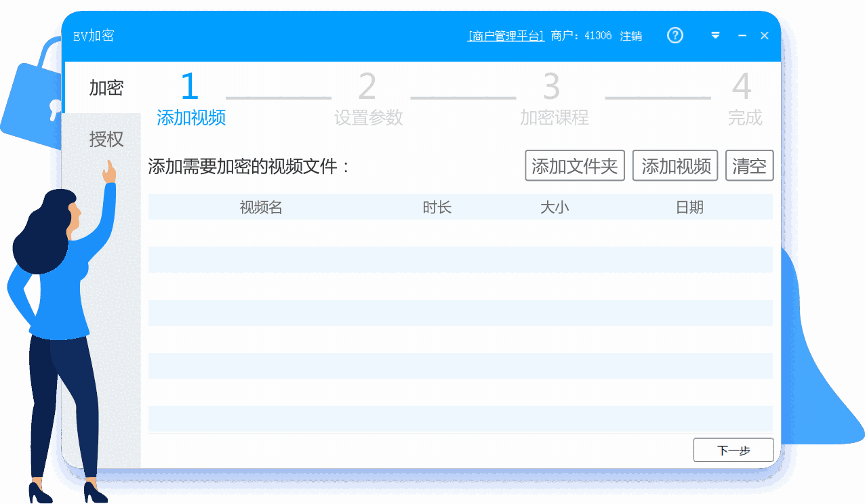
Task: Click the 下一步 button
Action: (x=733, y=449)
